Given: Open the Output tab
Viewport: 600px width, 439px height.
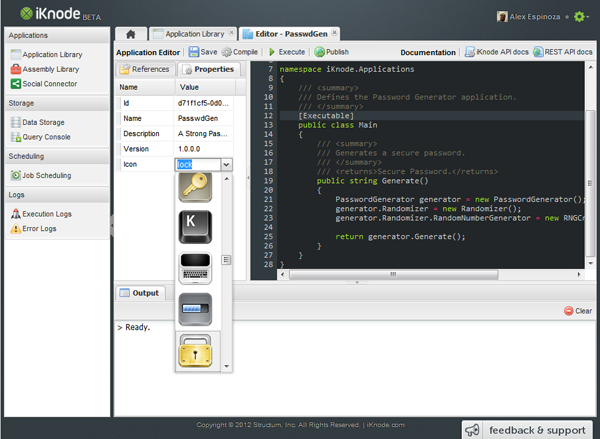Looking at the screenshot, I should [140, 293].
